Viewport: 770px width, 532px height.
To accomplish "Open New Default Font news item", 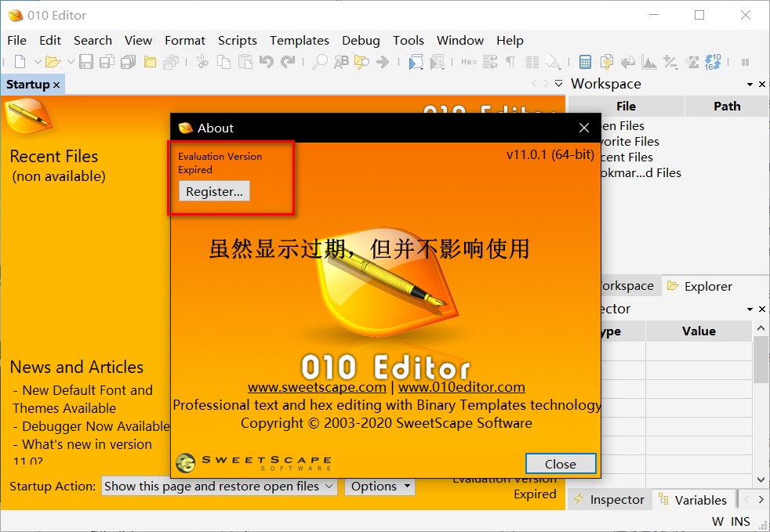I will [83, 399].
